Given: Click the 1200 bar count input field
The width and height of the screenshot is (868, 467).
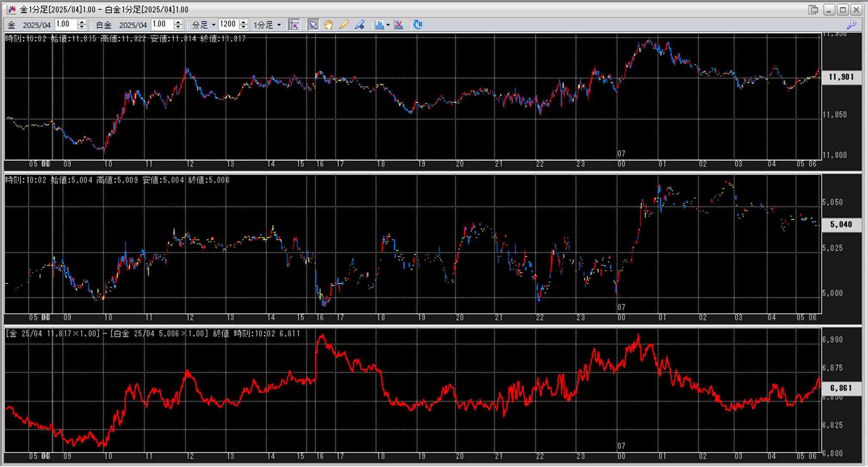Looking at the screenshot, I should (228, 25).
